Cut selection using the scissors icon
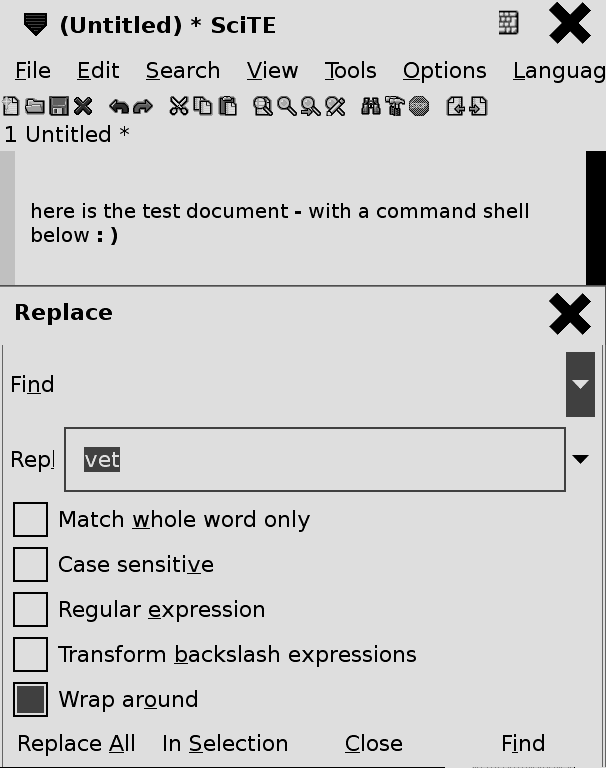Screen dimensions: 606x768 coord(179,106)
